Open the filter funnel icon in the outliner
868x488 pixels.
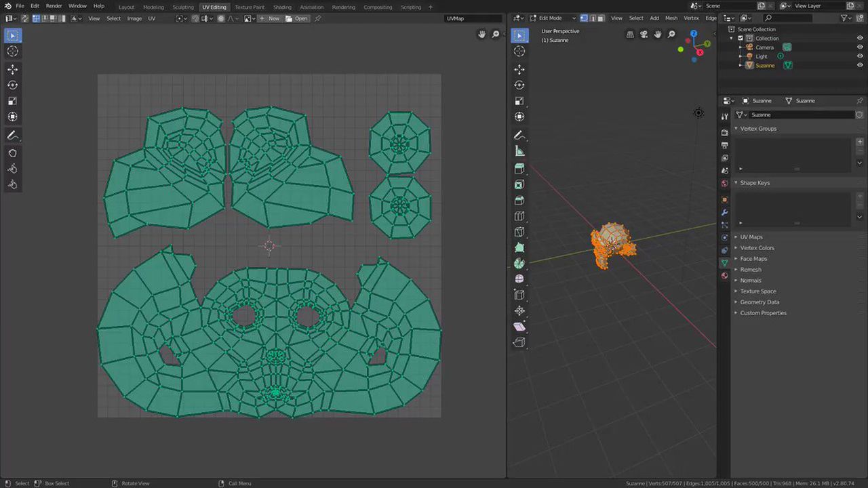(844, 18)
